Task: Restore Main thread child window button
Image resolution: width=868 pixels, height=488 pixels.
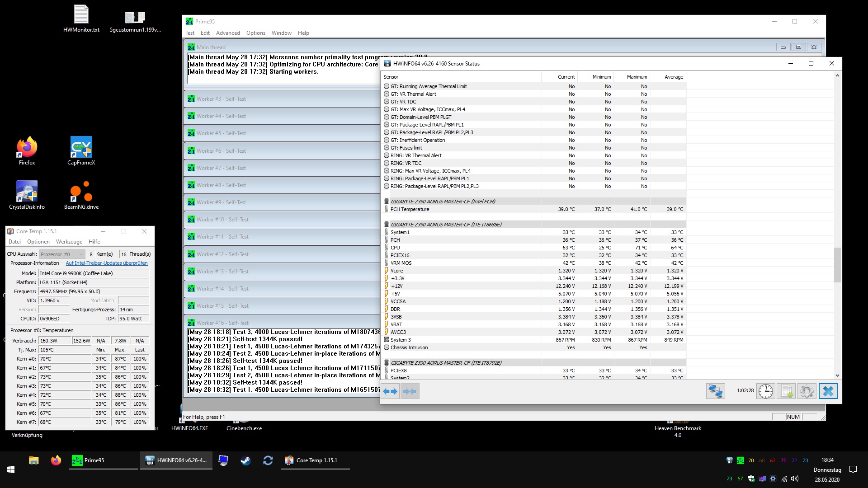Action: (798, 47)
